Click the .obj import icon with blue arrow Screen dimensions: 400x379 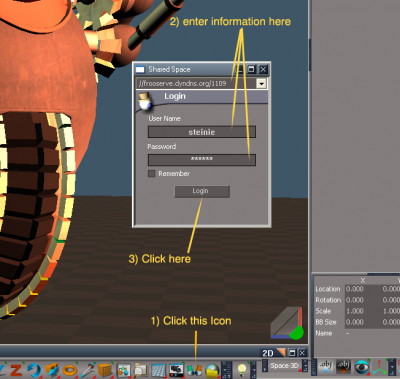pos(326,367)
